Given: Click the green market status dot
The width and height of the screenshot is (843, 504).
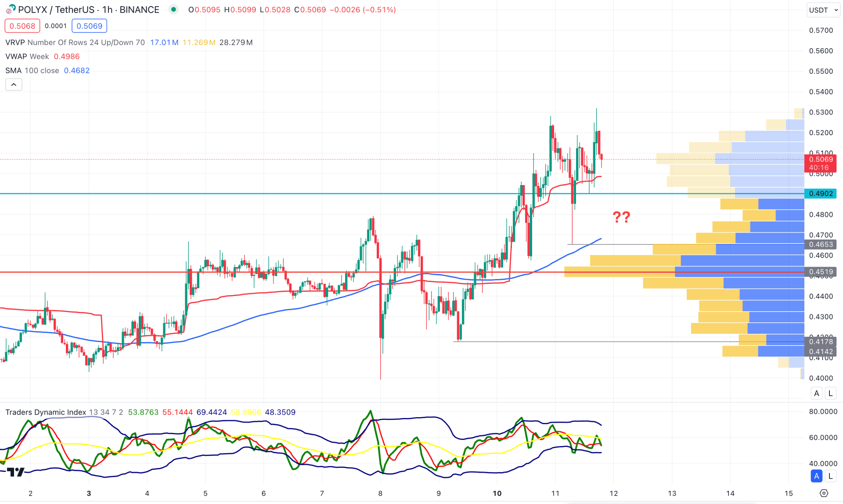Looking at the screenshot, I should click(174, 9).
